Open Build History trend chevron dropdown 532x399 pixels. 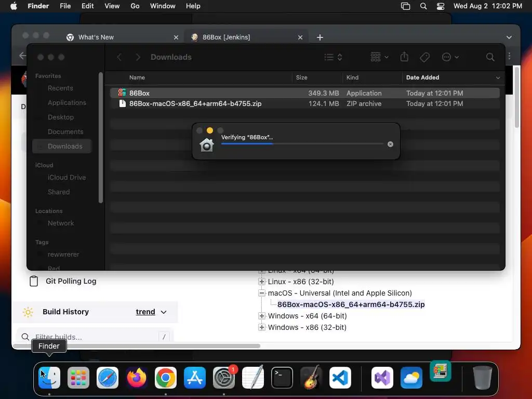pos(164,312)
